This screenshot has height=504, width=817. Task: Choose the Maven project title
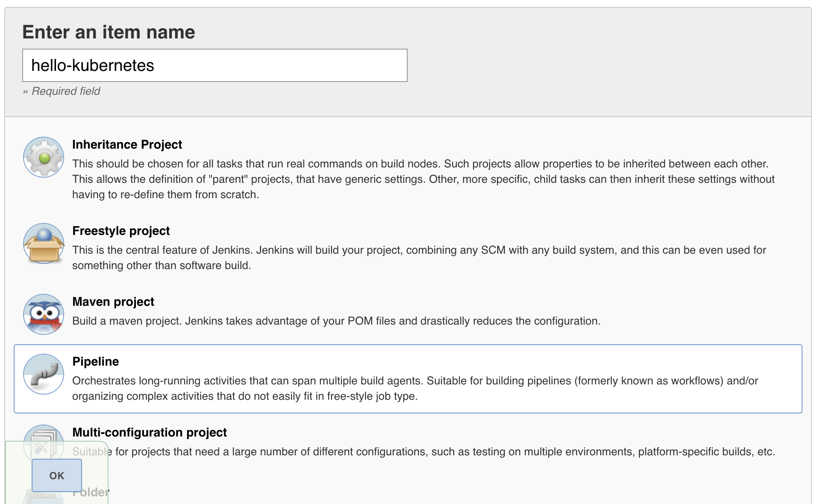[x=113, y=302]
